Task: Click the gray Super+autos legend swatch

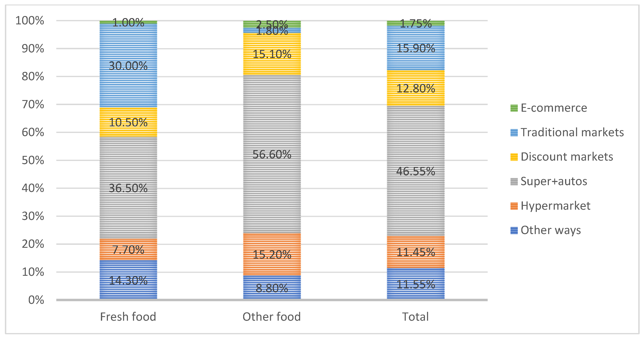Action: [x=514, y=181]
